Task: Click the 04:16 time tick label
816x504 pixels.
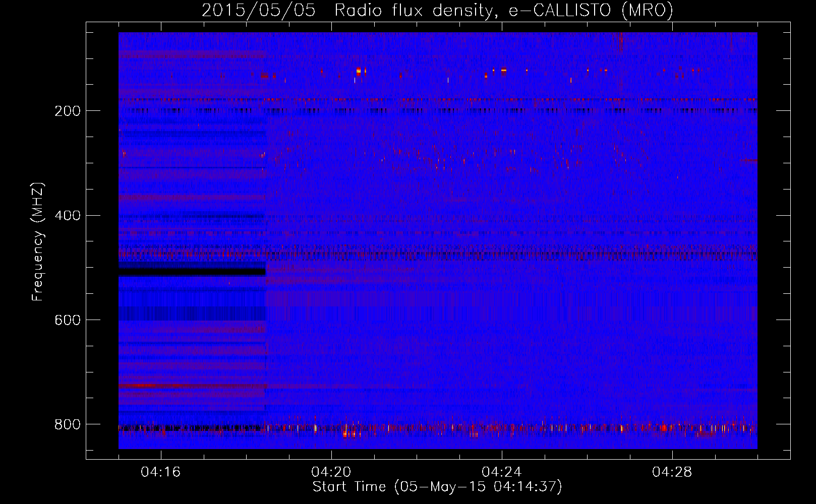Action: (161, 472)
